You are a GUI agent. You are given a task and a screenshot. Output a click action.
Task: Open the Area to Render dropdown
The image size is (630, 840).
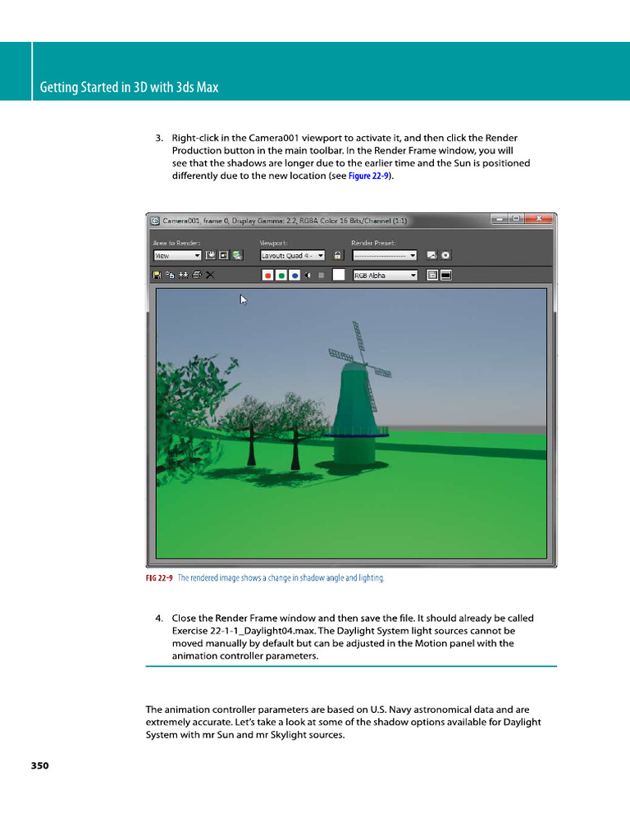click(x=177, y=255)
